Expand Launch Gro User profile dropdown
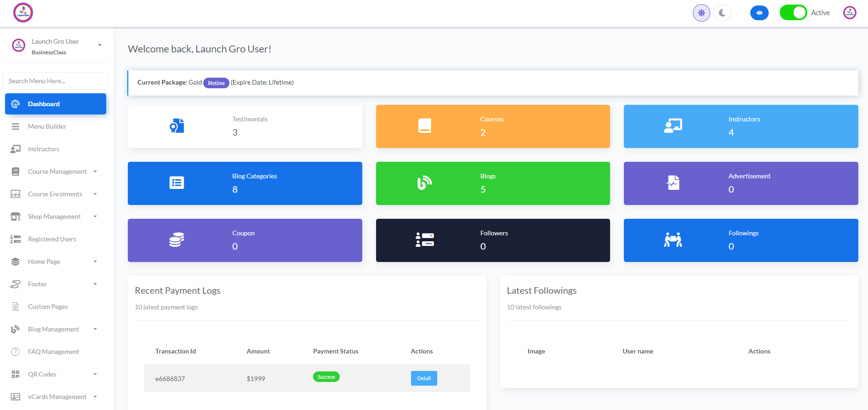Viewport: 868px width, 410px height. (x=100, y=45)
